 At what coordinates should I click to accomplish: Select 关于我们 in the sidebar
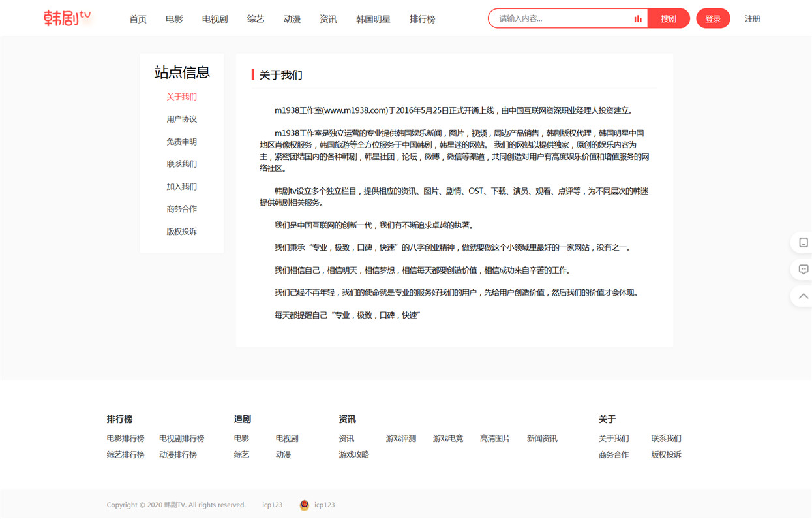(x=181, y=97)
